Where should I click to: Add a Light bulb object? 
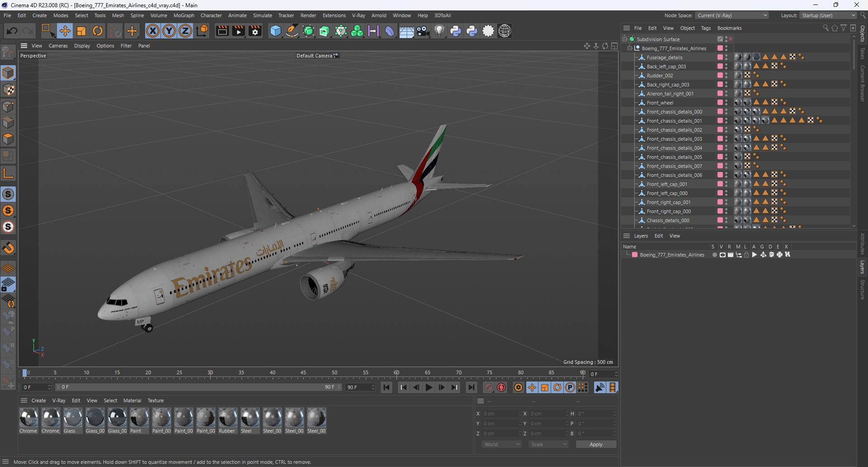point(439,31)
